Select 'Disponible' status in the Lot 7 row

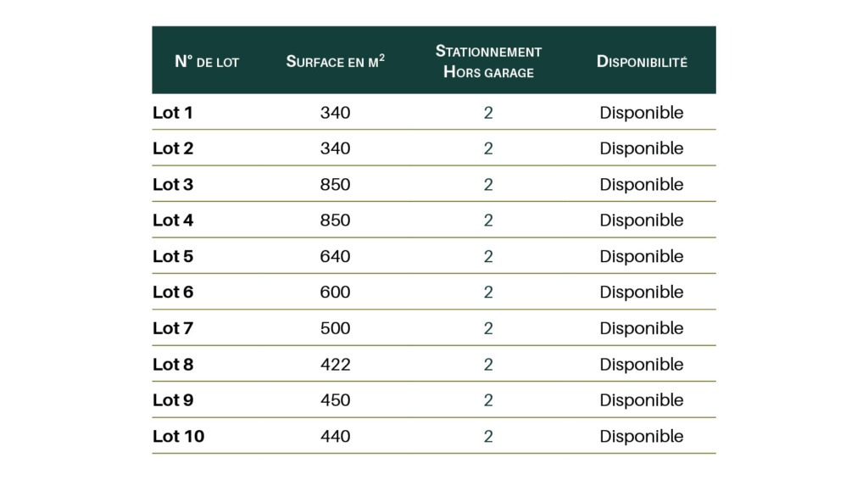click(642, 328)
